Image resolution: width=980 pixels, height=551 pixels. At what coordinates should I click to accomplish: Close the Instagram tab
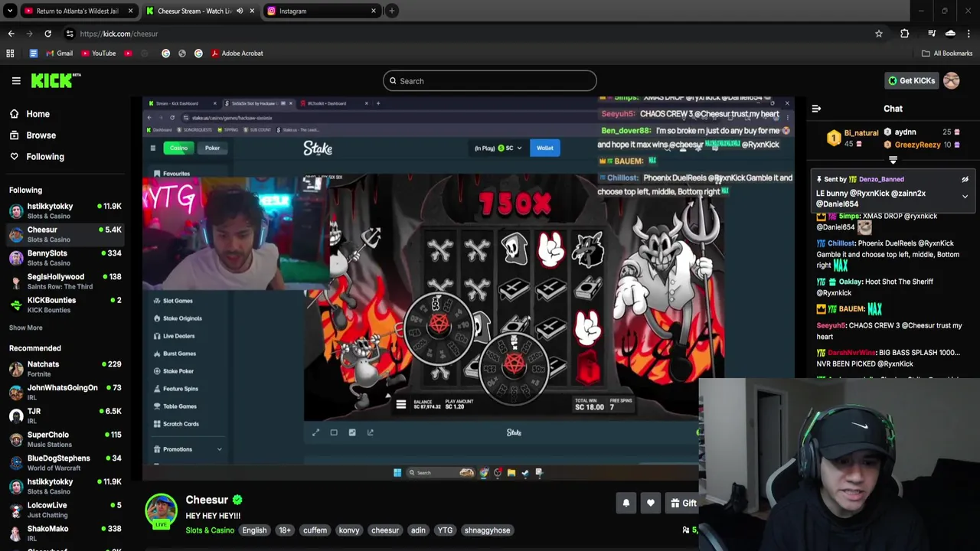374,11
